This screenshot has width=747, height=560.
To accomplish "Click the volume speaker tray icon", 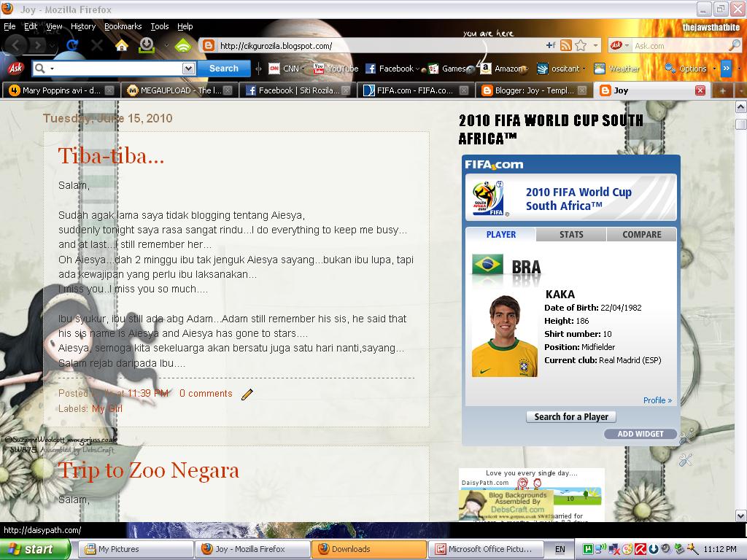I will 666,549.
